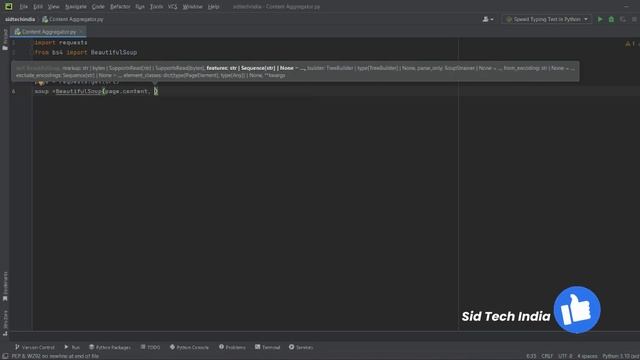The image size is (640, 360).
Task: Toggle tool window bars status icon
Action: [5, 356]
